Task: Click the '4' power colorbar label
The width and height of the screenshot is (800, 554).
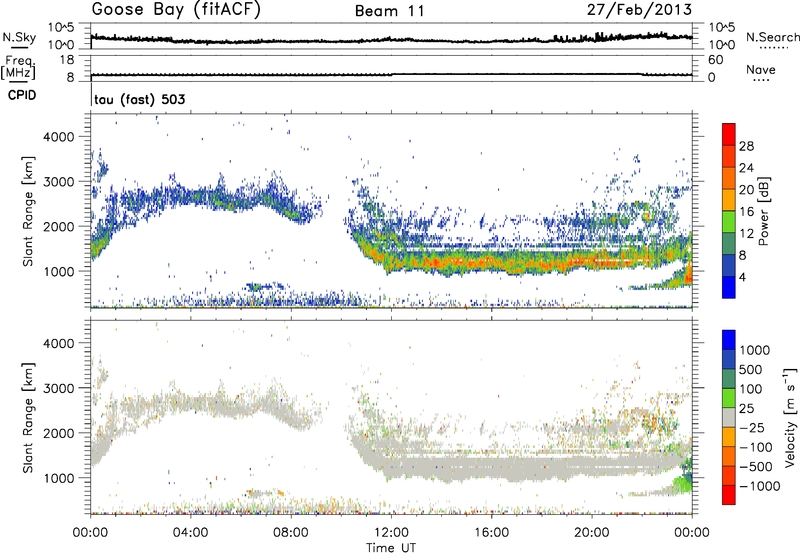Action: (x=742, y=277)
